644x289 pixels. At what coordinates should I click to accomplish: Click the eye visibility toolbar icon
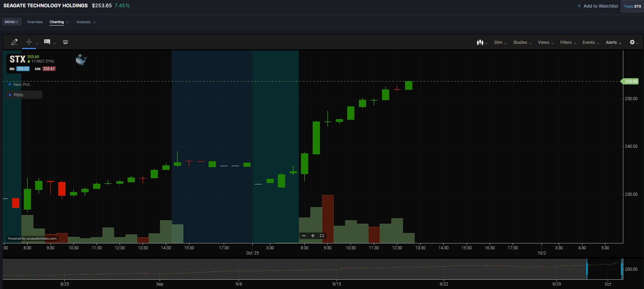tap(66, 42)
